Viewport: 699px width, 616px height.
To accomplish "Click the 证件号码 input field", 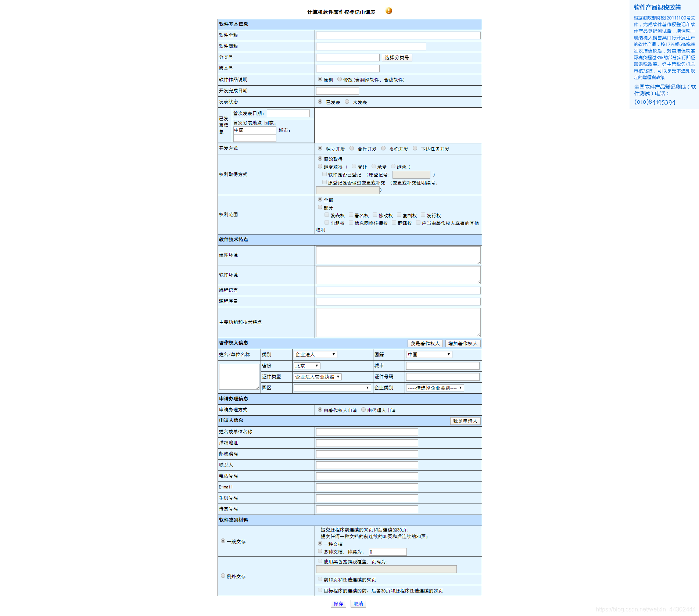I will tap(443, 377).
